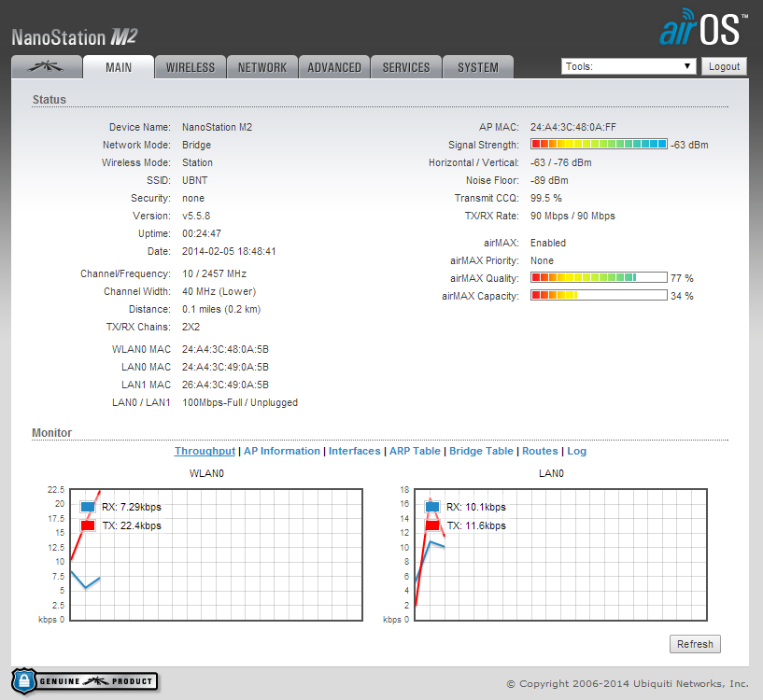Click the LAN0 RX: 10.1kbps reading
Viewport: 763px width, 700px height.
pyautogui.click(x=476, y=507)
